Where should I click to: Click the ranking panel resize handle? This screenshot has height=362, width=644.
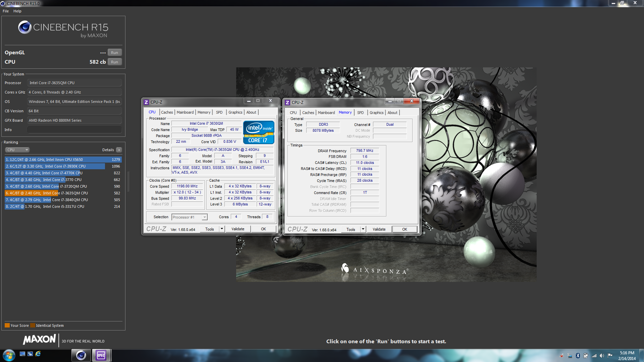[x=128, y=181]
